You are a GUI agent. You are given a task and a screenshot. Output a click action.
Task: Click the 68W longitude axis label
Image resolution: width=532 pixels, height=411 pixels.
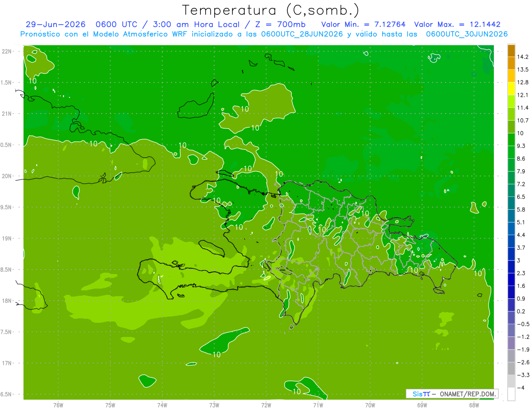click(x=474, y=405)
